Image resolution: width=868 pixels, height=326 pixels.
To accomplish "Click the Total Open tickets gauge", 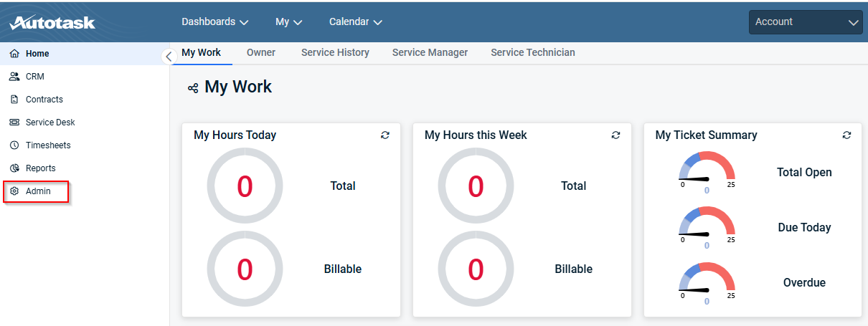I will click(x=707, y=171).
